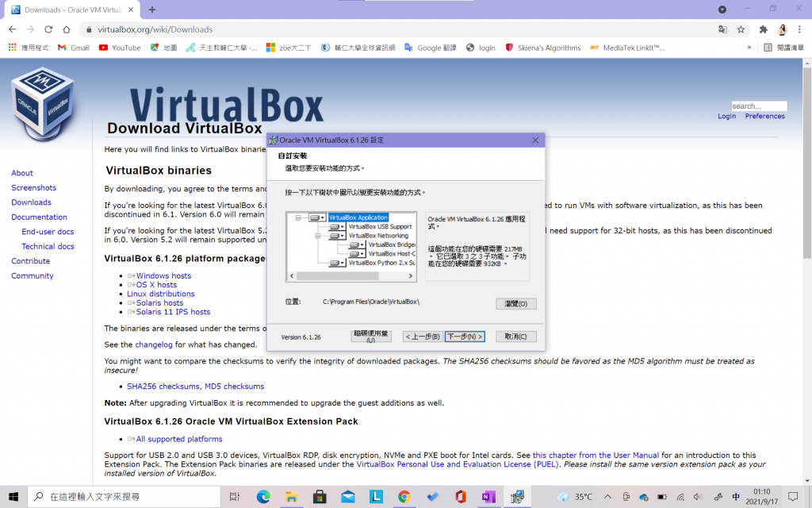Open the Contribute sidebar link
Image resolution: width=812 pixels, height=508 pixels.
click(x=31, y=261)
